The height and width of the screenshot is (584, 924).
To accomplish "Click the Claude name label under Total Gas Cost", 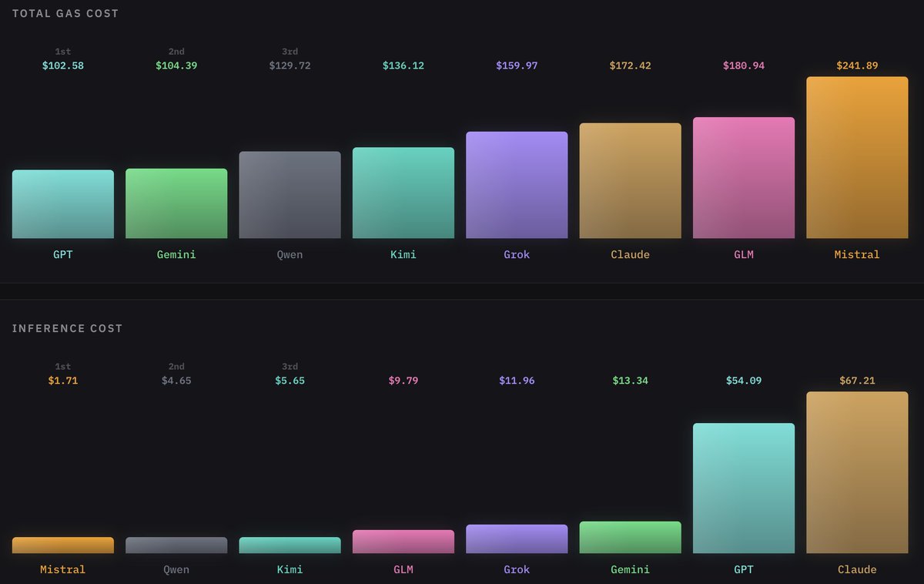I will pyautogui.click(x=631, y=254).
